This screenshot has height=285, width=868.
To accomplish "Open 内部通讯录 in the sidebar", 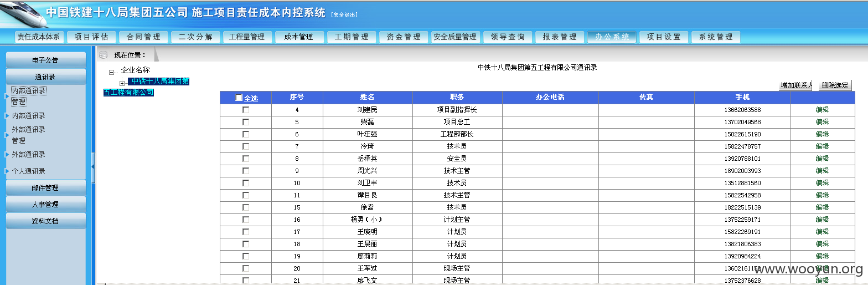I will click(29, 116).
